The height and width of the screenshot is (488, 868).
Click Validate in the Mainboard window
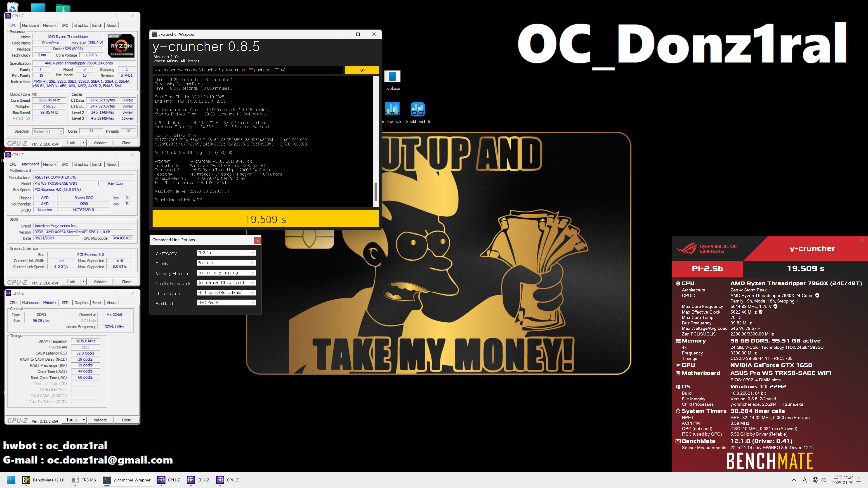click(100, 282)
